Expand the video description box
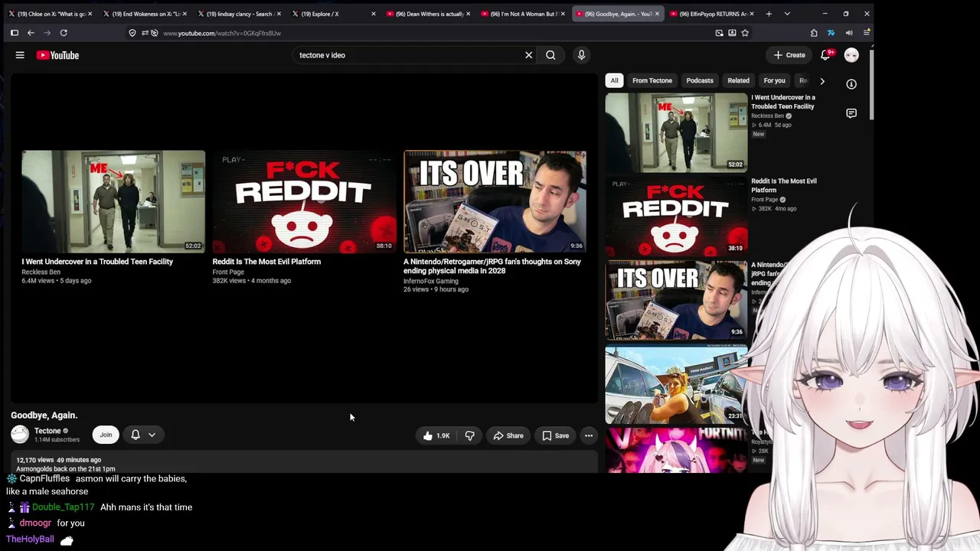 click(304, 464)
